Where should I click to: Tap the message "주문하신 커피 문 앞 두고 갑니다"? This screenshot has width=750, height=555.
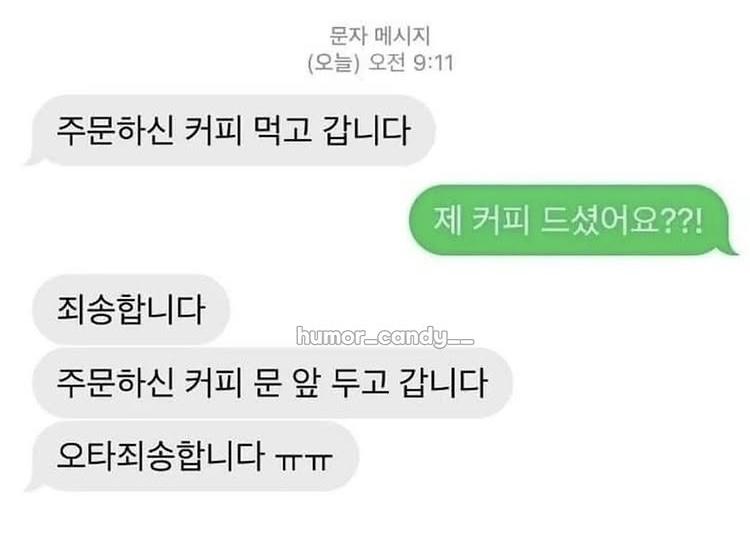(272, 383)
